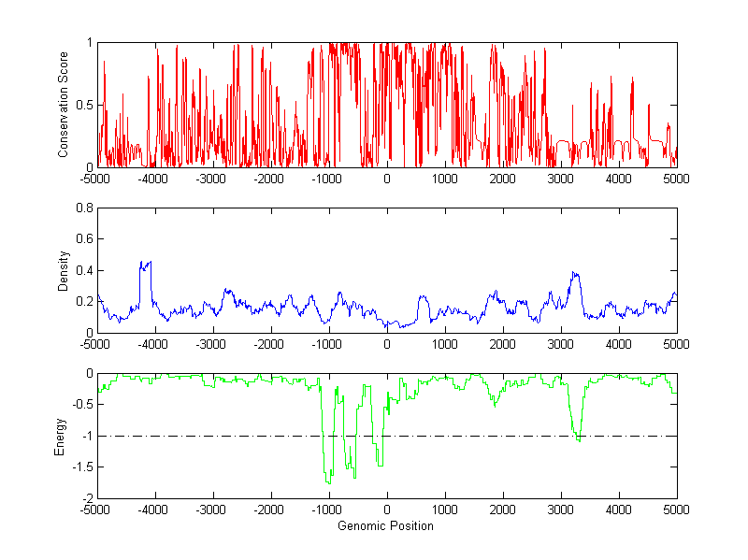
Task: Click the -5000 x-tick under the Conservation plot
Action: pyautogui.click(x=97, y=179)
